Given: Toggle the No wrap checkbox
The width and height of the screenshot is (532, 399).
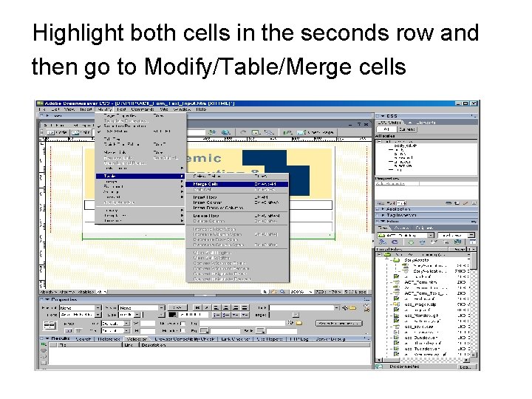Looking at the screenshot, I should tap(183, 324).
